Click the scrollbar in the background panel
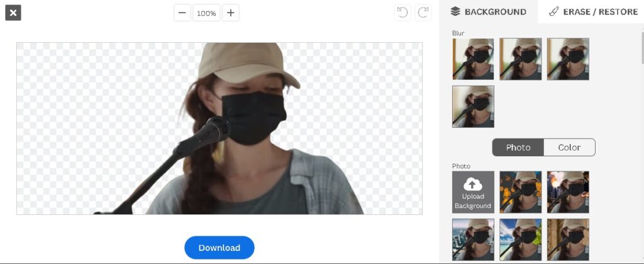 (642, 47)
